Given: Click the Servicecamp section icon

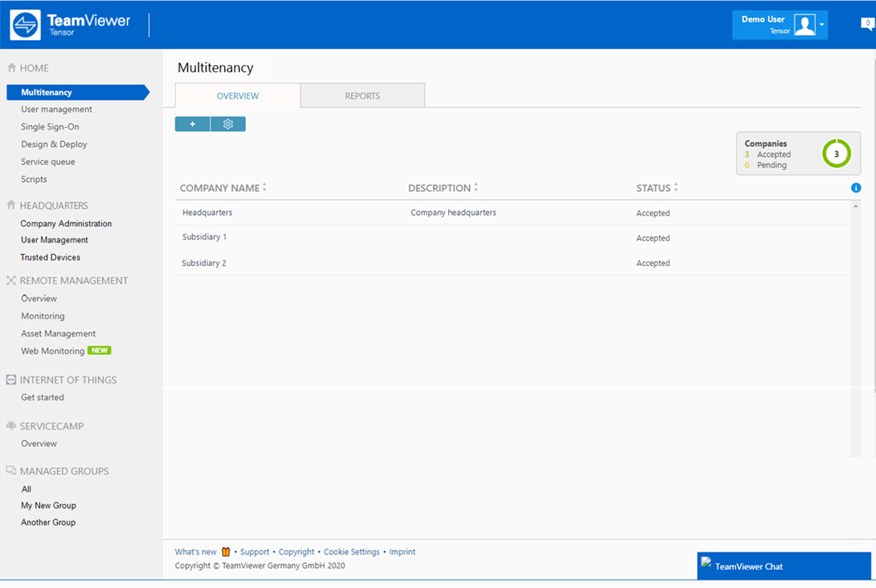Looking at the screenshot, I should pyautogui.click(x=11, y=425).
